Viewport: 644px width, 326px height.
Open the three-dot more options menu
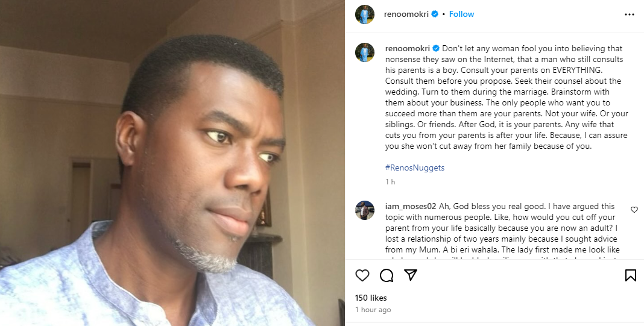(630, 14)
